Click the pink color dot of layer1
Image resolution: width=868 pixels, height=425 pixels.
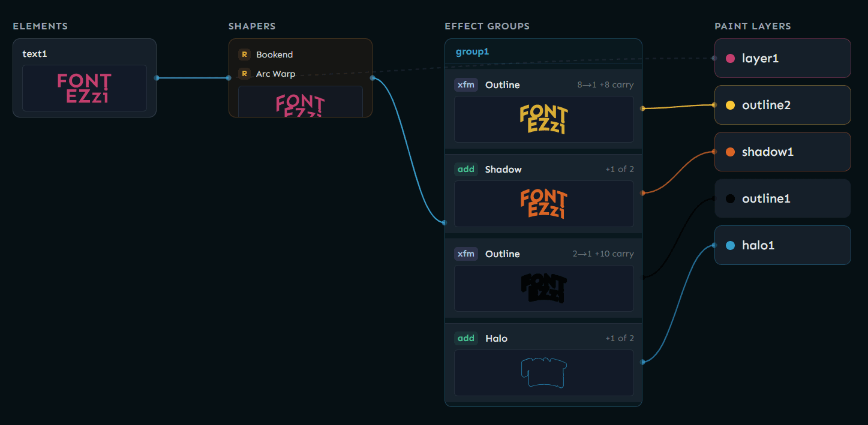coord(730,58)
